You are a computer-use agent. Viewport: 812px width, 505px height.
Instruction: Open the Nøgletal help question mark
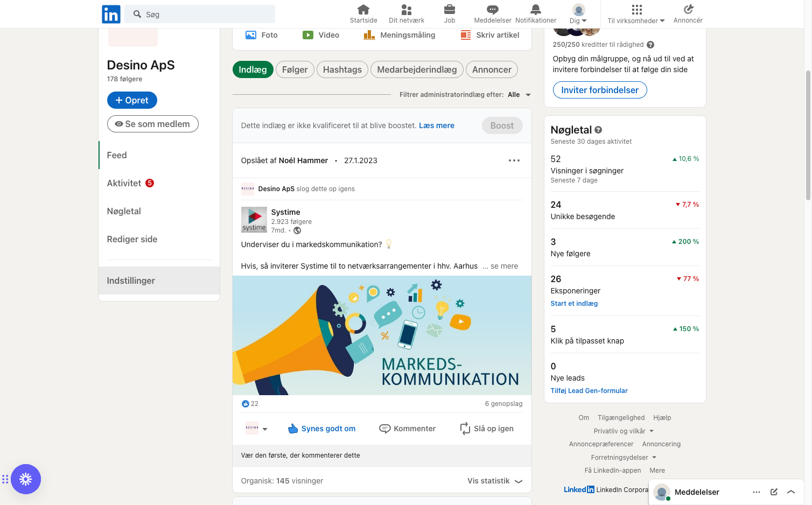click(598, 130)
